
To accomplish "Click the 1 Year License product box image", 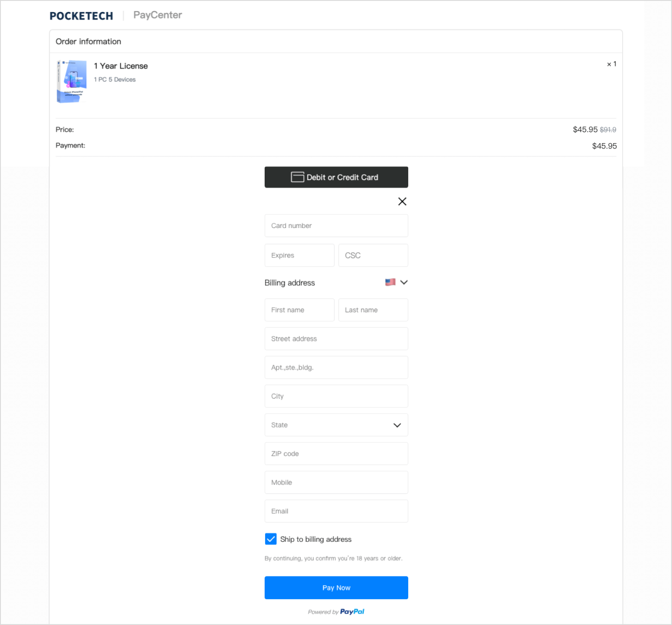I will tap(72, 81).
